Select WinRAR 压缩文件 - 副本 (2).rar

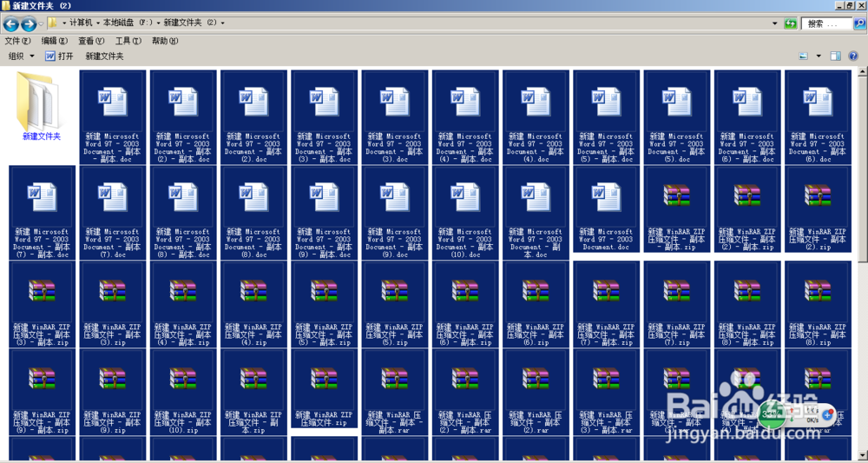(536, 392)
